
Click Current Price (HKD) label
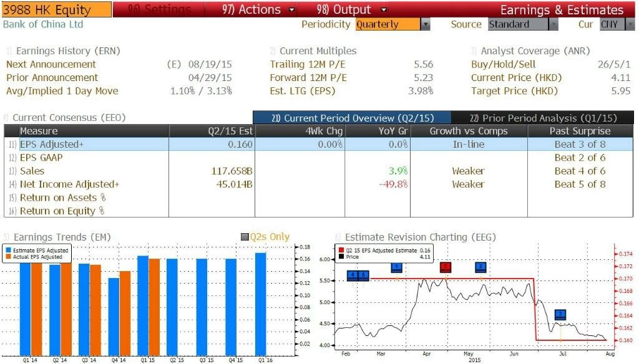click(516, 78)
